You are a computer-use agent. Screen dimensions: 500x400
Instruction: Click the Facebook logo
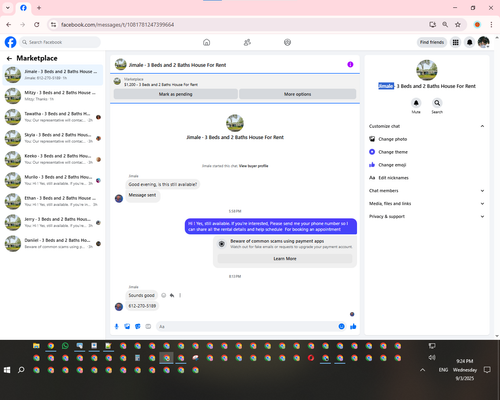pyautogui.click(x=10, y=42)
